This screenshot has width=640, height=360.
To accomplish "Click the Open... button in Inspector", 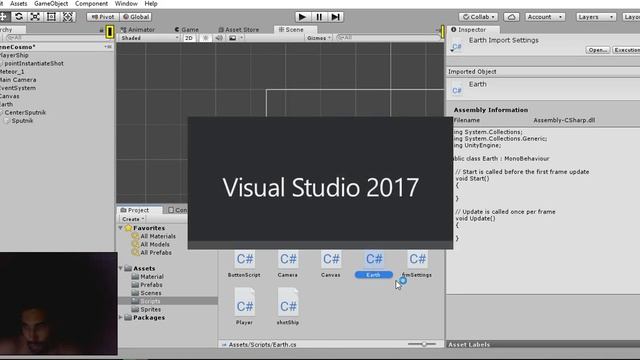I will point(598,50).
